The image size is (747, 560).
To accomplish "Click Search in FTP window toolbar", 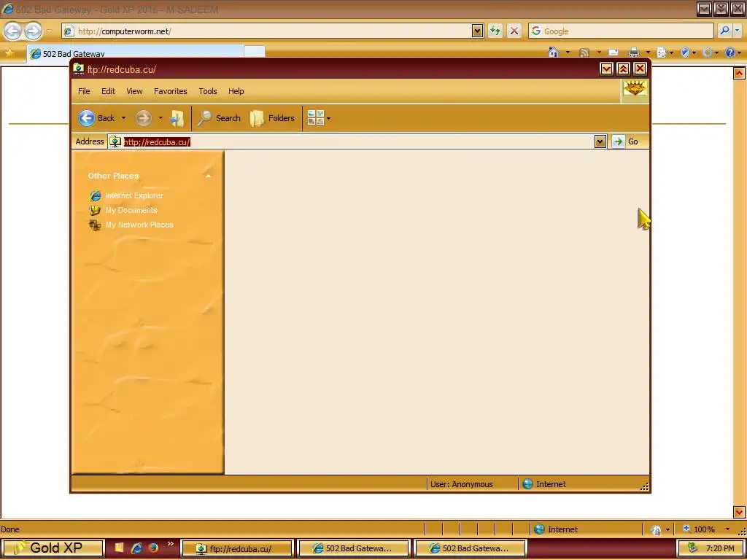I will click(x=219, y=118).
